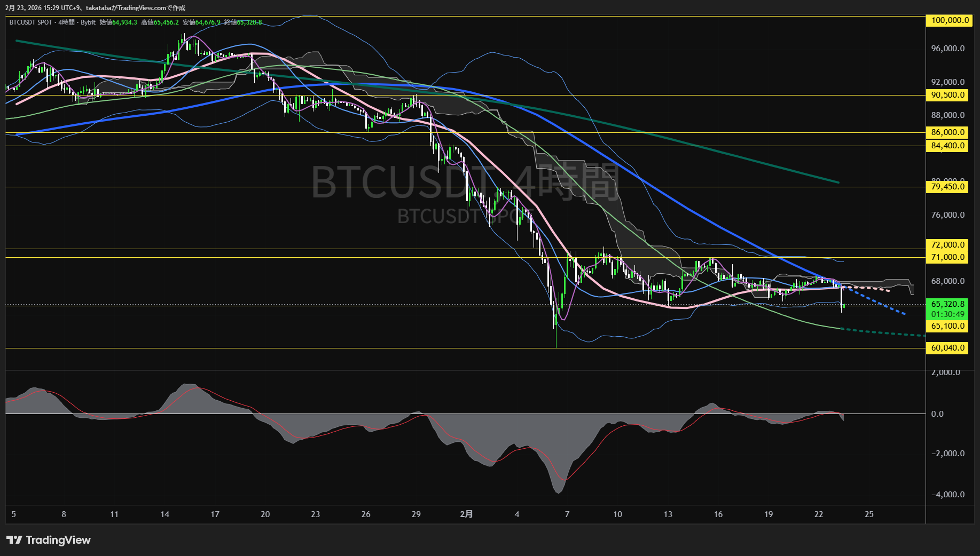The height and width of the screenshot is (556, 980).
Task: Click the date label 19 on time axis
Action: coord(769,514)
